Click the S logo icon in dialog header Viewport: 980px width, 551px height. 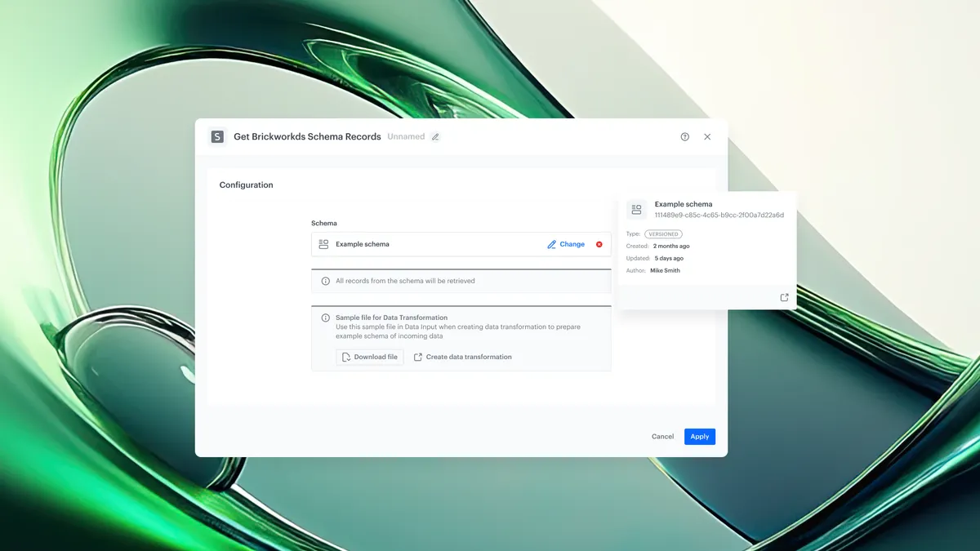pos(217,136)
